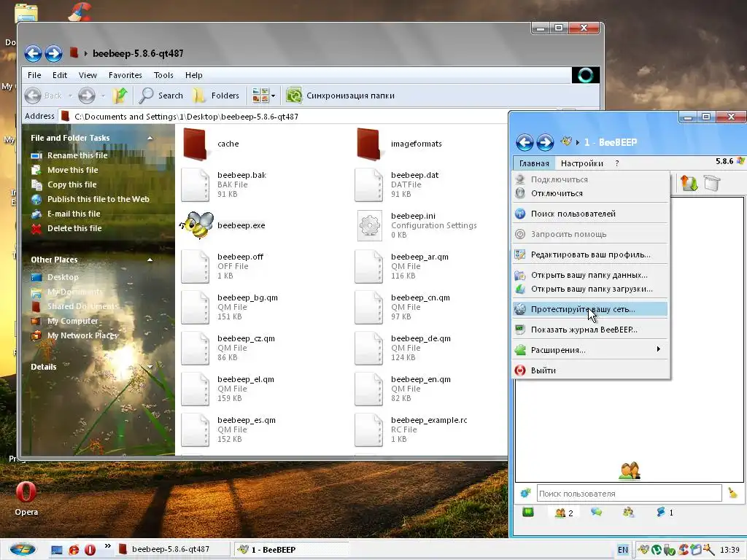Select Редактировать ваш профиль menu entry
747x560 pixels.
point(590,254)
